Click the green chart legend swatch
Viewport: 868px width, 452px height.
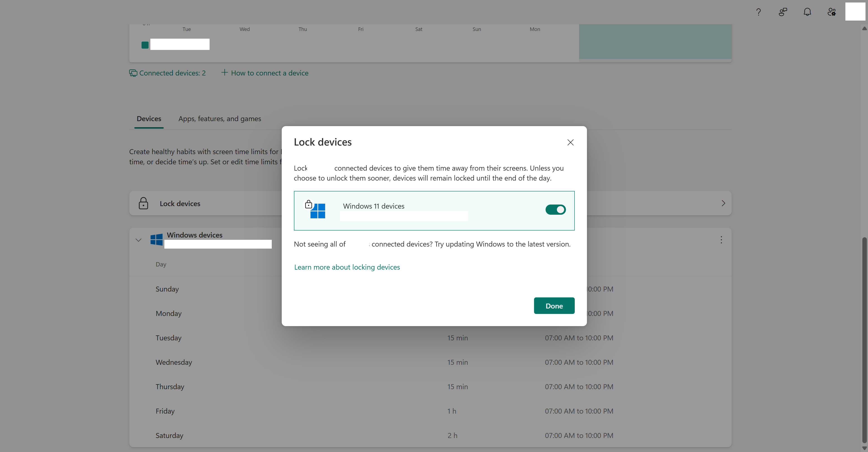pyautogui.click(x=145, y=45)
